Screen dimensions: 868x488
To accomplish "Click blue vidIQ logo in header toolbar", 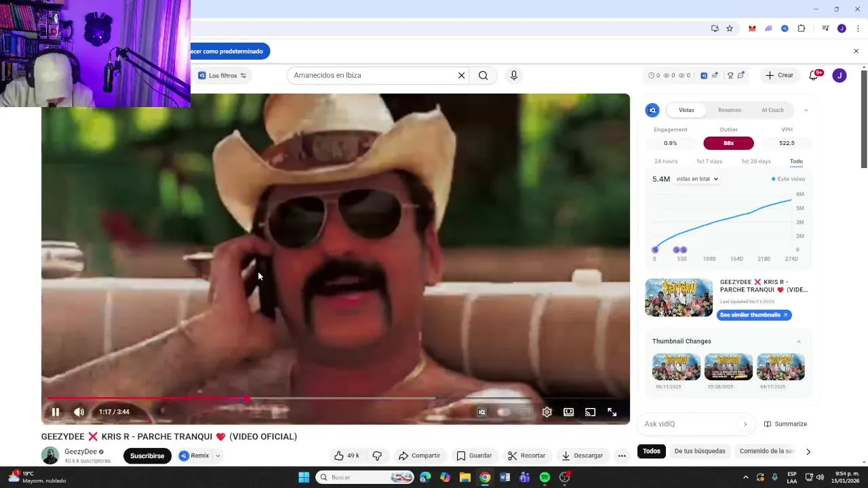I will pos(704,75).
